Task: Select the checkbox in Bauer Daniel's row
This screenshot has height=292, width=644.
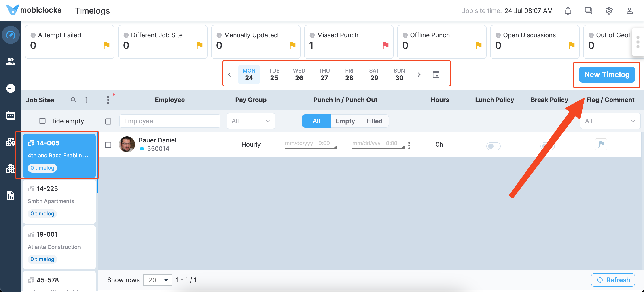Action: coord(108,145)
